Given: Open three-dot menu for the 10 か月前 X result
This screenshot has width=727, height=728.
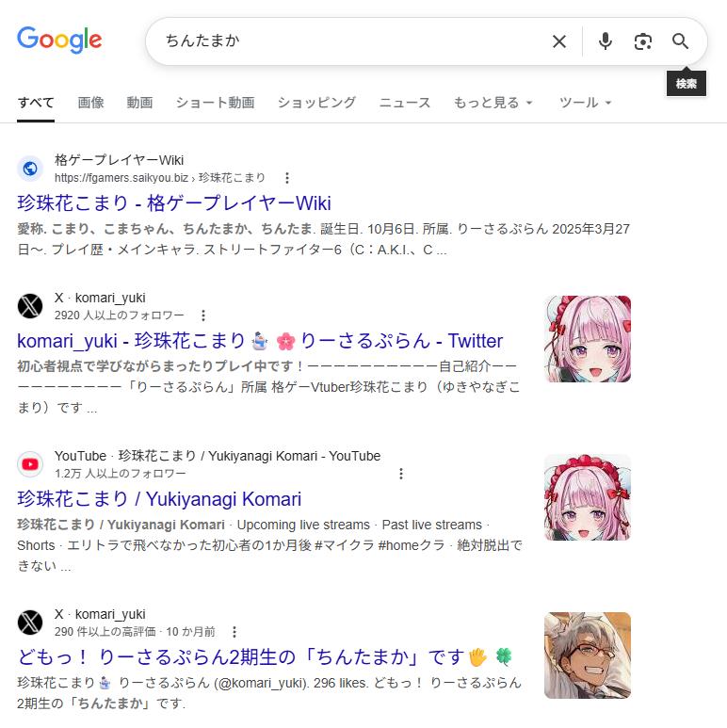Looking at the screenshot, I should click(x=234, y=631).
